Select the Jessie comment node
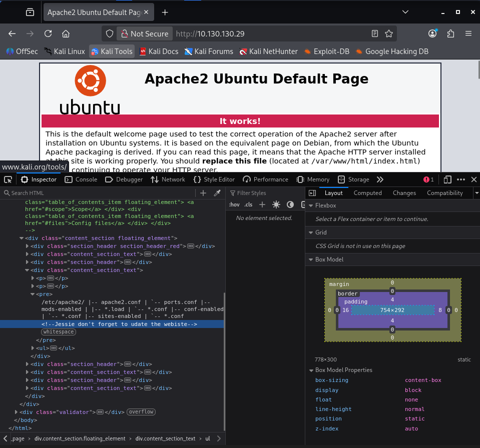480x448 pixels. pyautogui.click(x=119, y=324)
